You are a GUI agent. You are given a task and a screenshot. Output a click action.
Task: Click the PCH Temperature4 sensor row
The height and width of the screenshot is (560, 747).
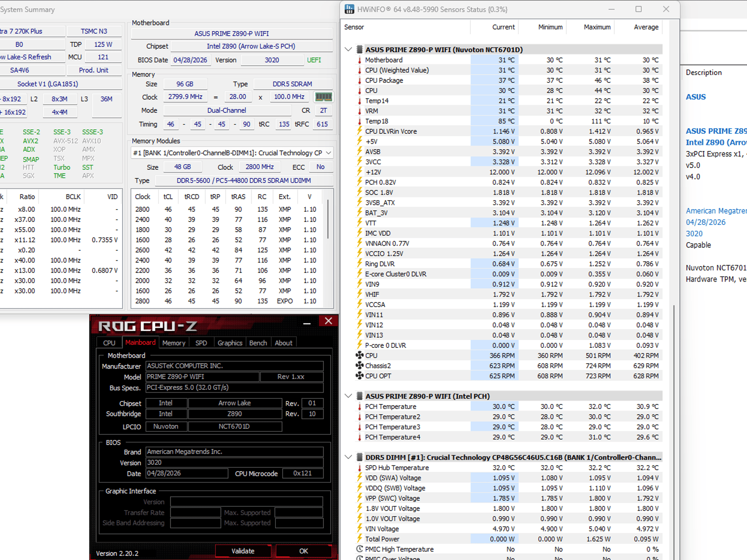click(509, 437)
